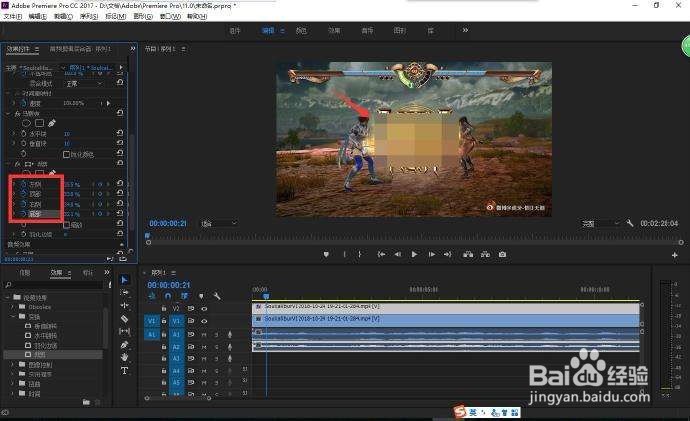690x421 pixels.
Task: Open the zoom level dropdown in program monitor
Action: coord(219,223)
